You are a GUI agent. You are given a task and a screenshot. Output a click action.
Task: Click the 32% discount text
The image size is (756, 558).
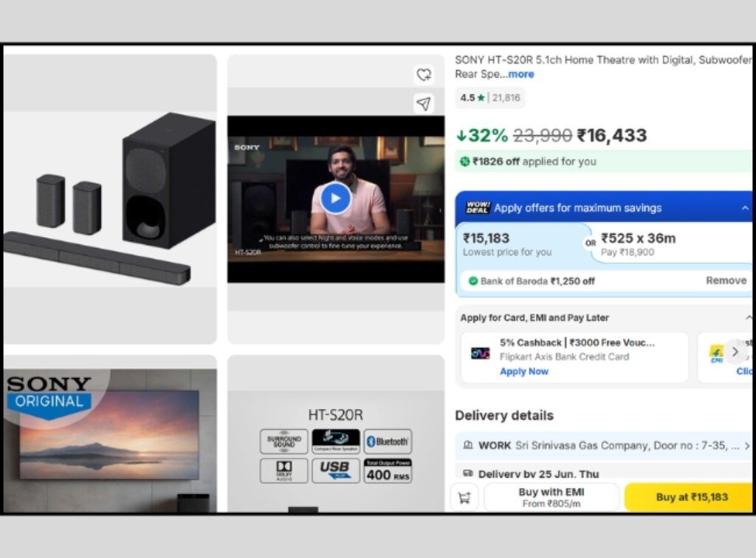pyautogui.click(x=482, y=135)
